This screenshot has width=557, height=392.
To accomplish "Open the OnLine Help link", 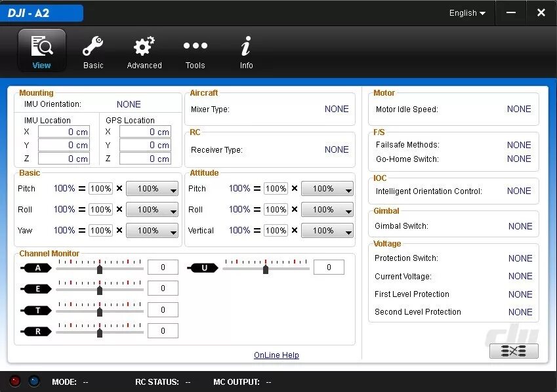I will tap(276, 355).
